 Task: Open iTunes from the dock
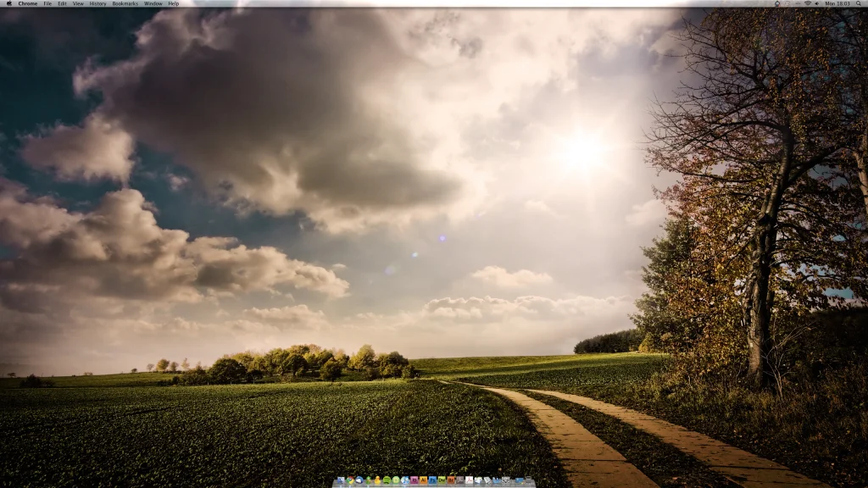[x=405, y=480]
